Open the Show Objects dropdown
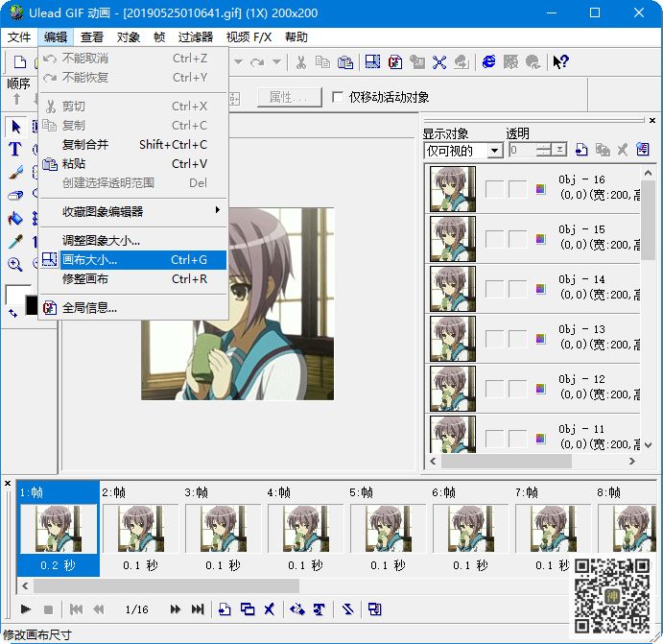 (494, 151)
